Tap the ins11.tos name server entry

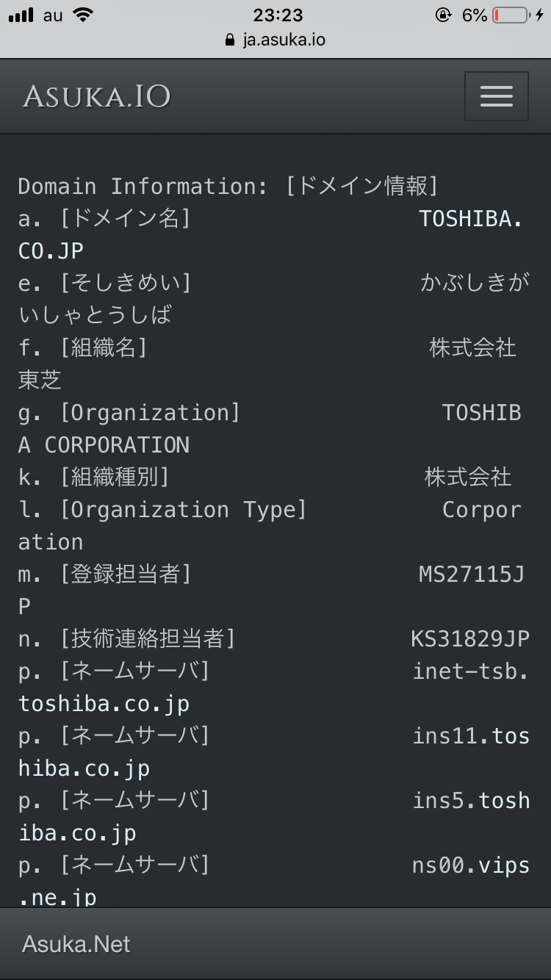[470, 736]
